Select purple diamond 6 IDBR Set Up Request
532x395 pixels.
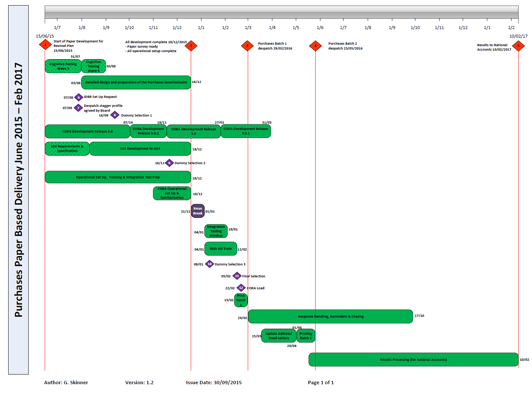pyautogui.click(x=79, y=98)
